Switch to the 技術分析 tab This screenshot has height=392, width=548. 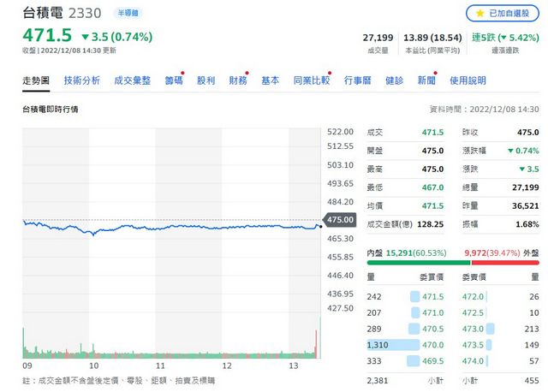point(82,80)
